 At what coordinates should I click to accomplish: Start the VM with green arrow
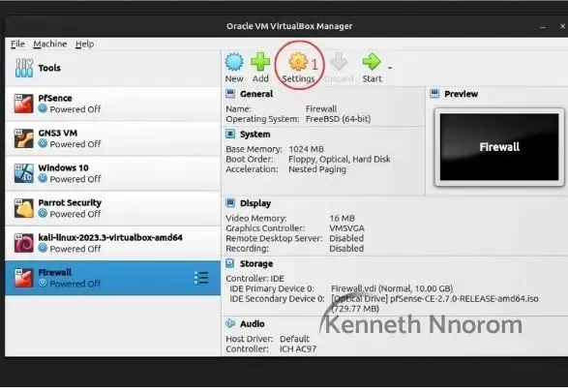click(x=372, y=62)
